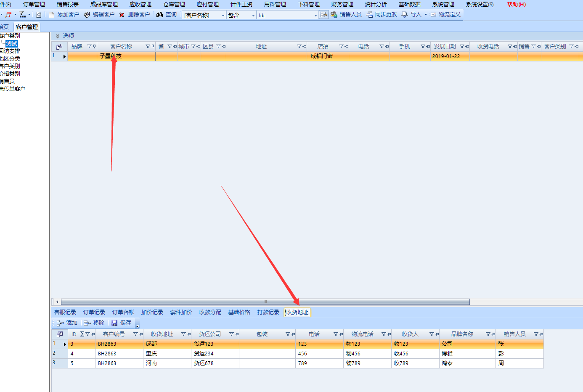Toggle the filter on 发展日期 column header
Image resolution: width=583 pixels, height=392 pixels.
462,47
